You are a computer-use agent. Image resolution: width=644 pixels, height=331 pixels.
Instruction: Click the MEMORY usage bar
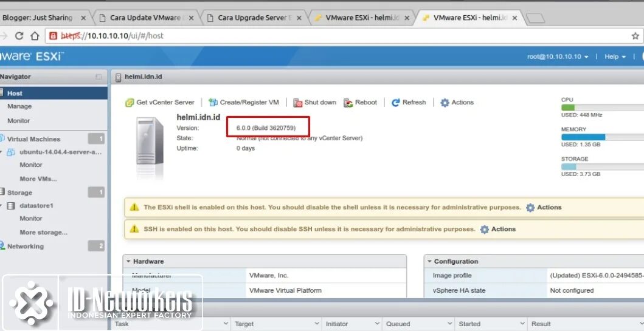coord(603,137)
